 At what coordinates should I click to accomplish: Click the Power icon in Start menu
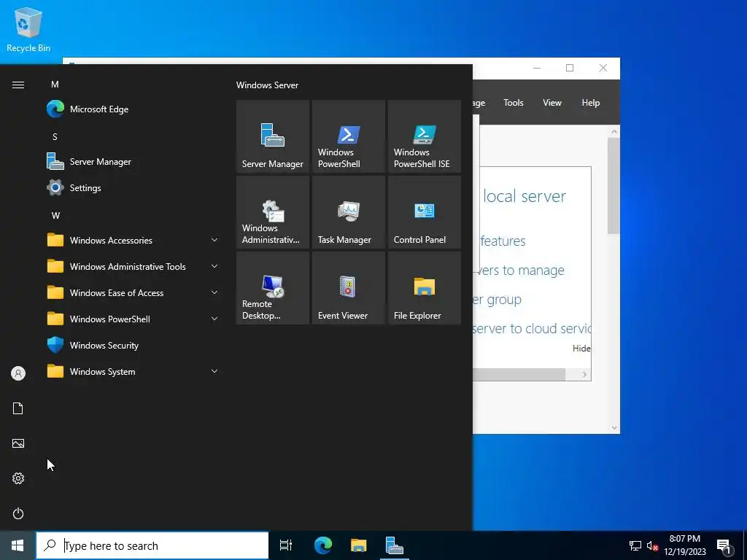(x=18, y=513)
